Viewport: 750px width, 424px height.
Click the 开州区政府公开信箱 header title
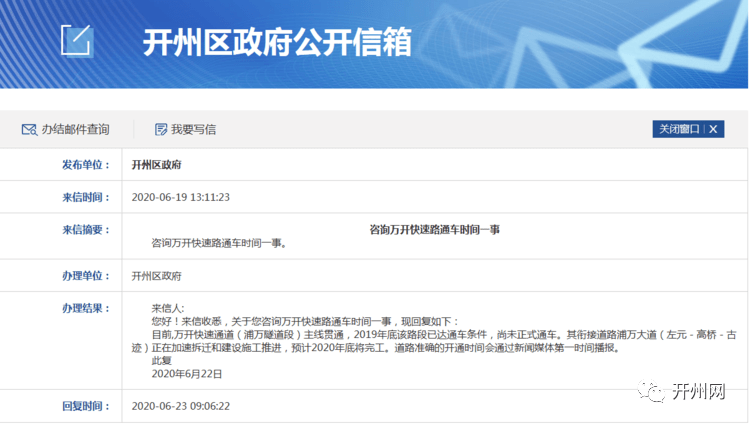pyautogui.click(x=277, y=42)
